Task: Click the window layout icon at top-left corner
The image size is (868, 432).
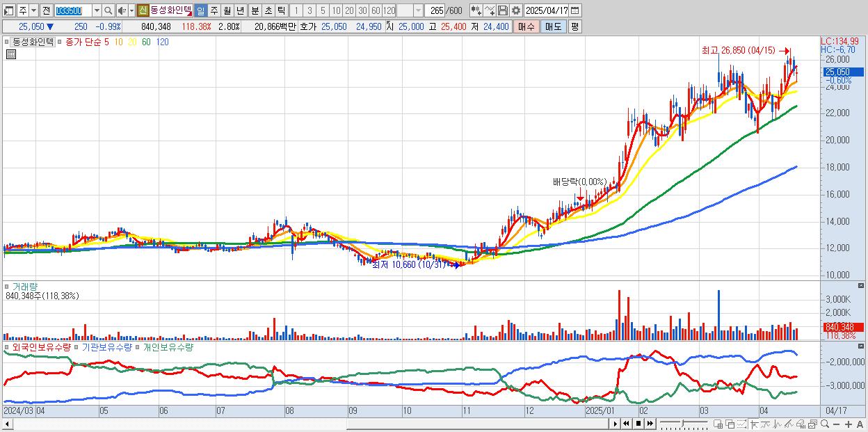Action: point(9,10)
